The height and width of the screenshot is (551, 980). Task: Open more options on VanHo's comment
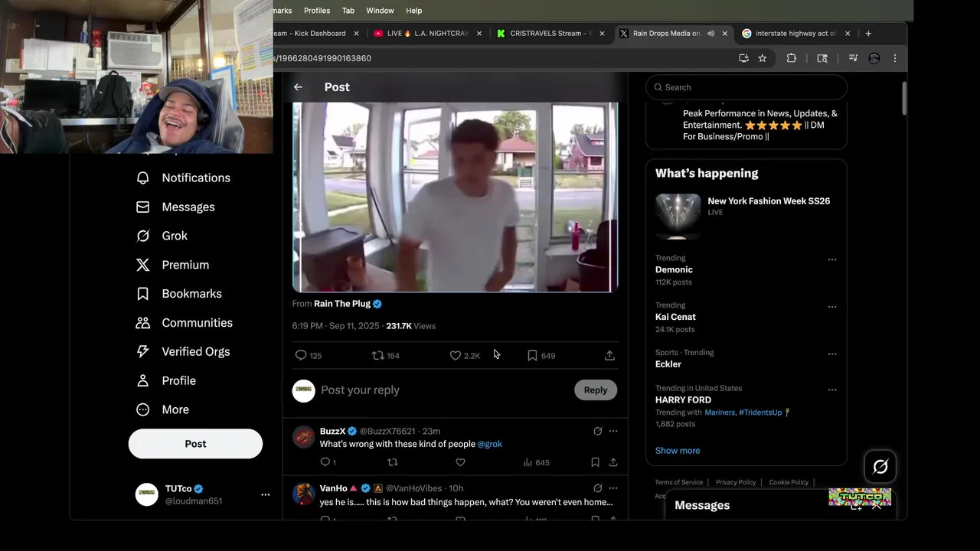click(x=613, y=488)
